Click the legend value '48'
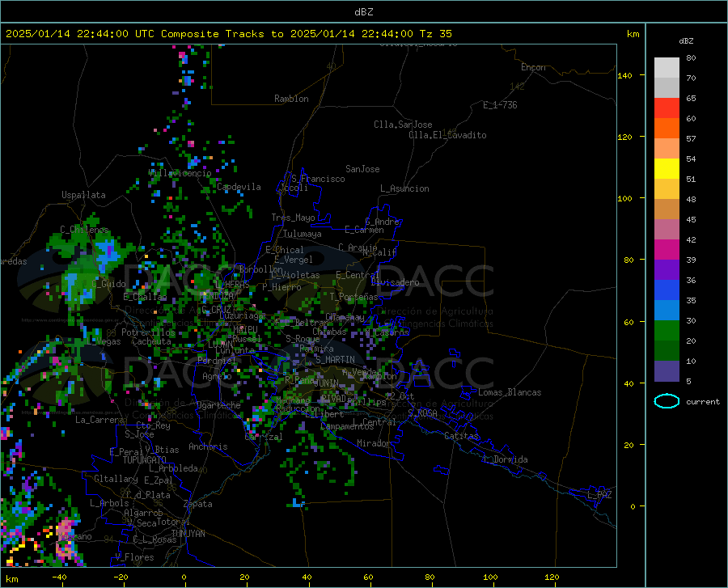Screen dimensions: 728x588 click(x=691, y=199)
